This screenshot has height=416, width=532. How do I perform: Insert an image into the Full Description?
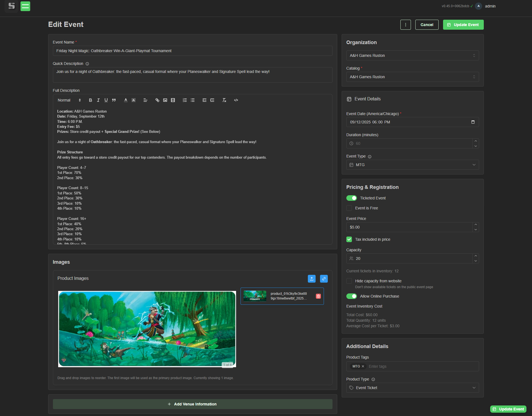[165, 100]
